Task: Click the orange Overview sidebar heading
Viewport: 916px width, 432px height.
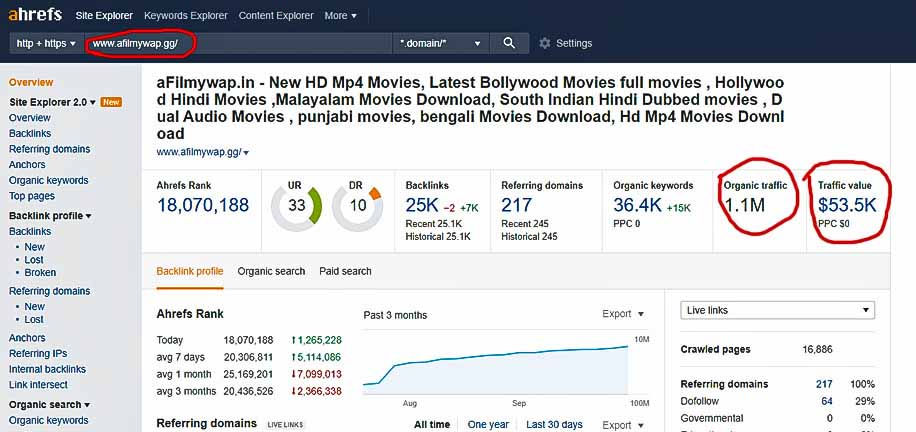Action: (31, 82)
